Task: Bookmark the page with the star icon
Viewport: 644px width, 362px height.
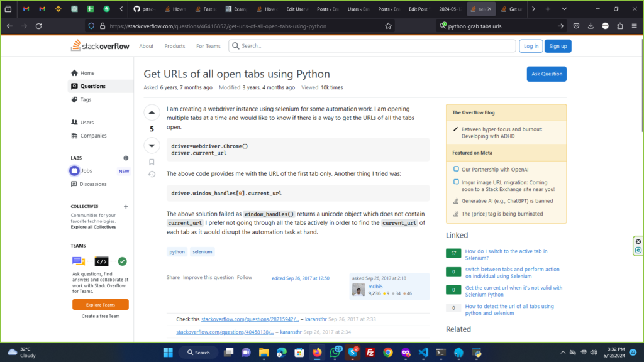Action: (388, 26)
